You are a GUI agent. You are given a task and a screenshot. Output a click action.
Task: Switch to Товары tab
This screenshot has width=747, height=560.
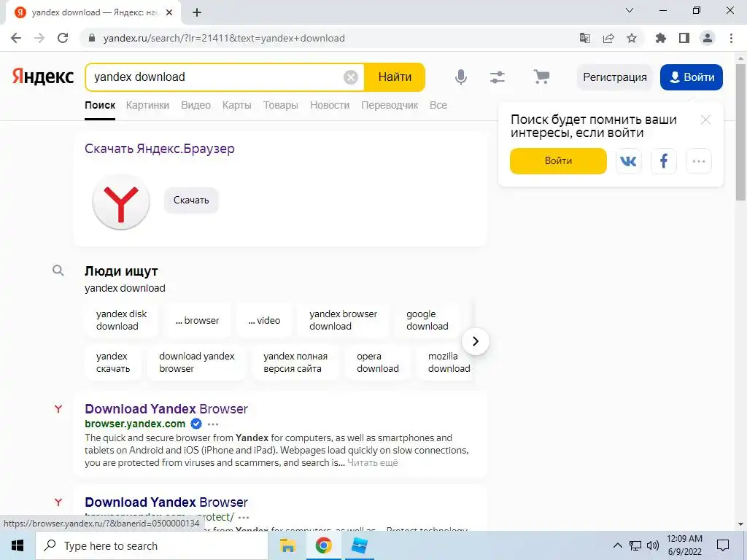(281, 105)
